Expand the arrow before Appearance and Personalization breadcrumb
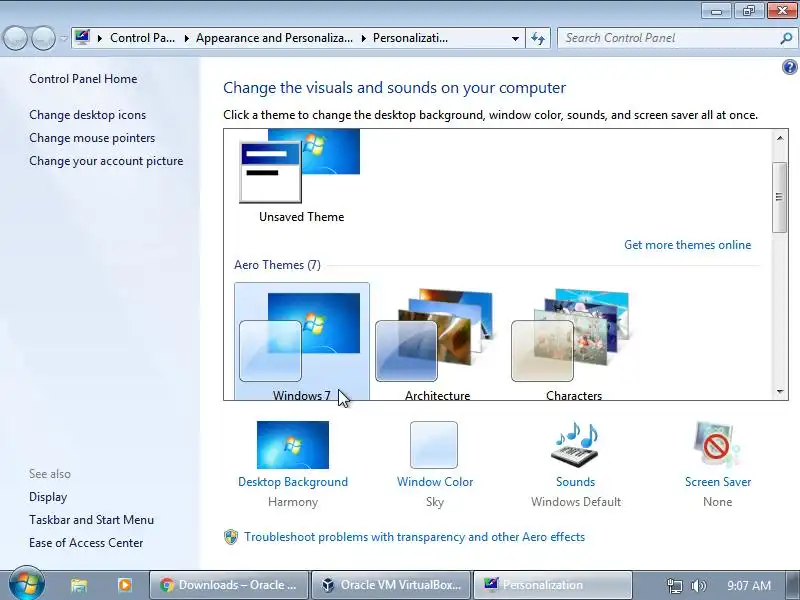The width and height of the screenshot is (800, 600). pos(187,38)
